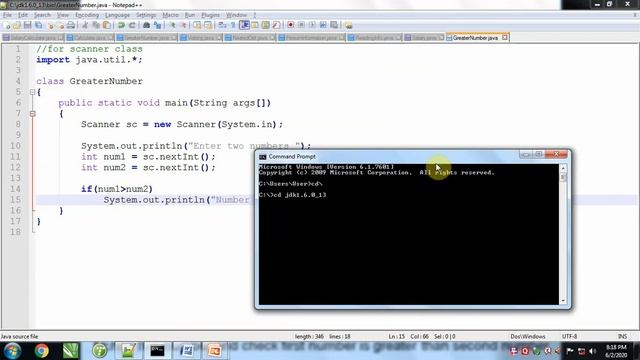Save the file with the Save icon
Screen dimensions: 640x360
pyautogui.click(x=27, y=25)
